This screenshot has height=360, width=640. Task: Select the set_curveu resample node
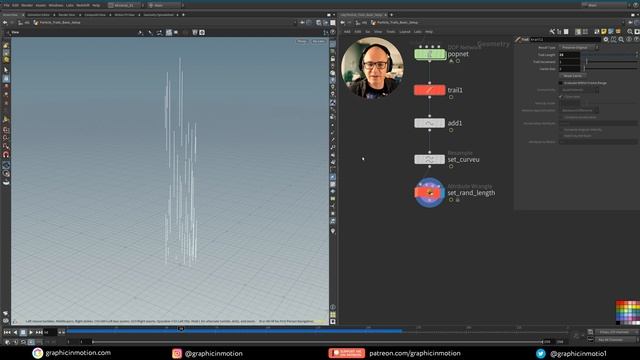(x=429, y=159)
